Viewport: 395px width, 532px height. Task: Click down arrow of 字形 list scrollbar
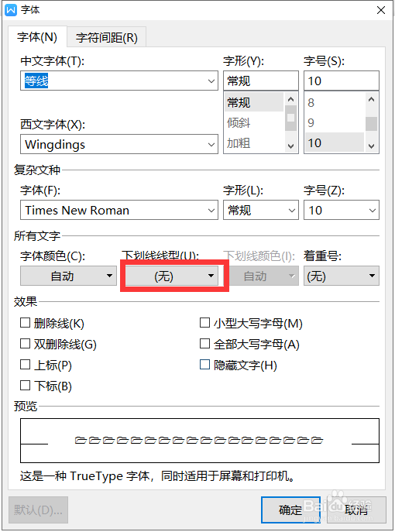pyautogui.click(x=290, y=146)
